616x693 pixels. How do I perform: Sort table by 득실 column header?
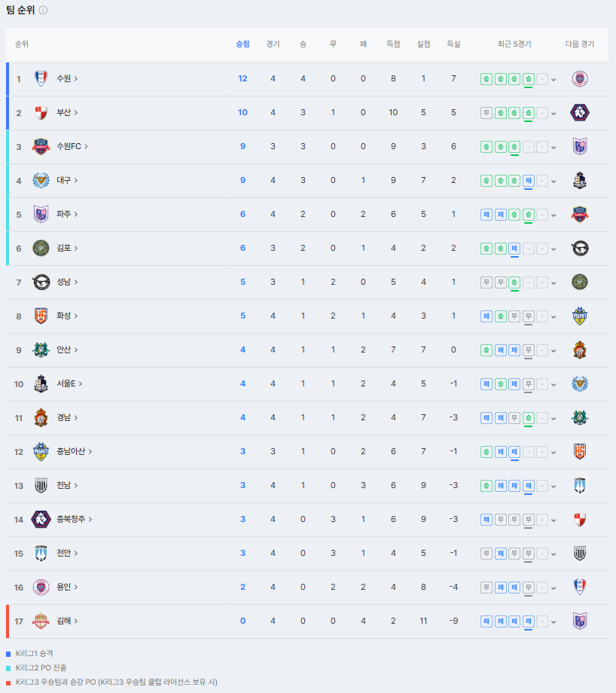tap(453, 44)
